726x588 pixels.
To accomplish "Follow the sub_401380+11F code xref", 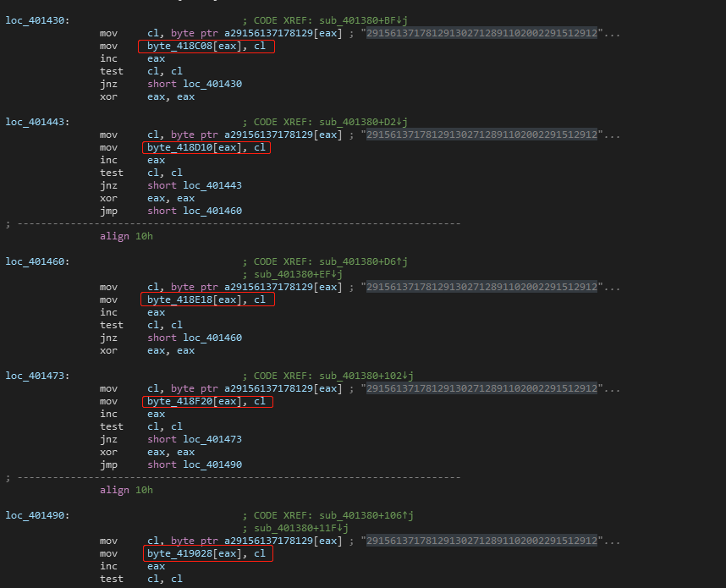I will (294, 528).
